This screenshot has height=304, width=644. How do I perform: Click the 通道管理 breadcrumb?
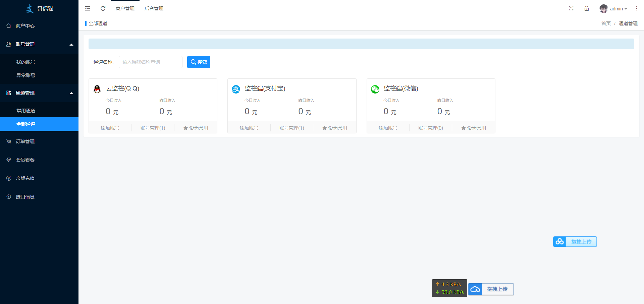tap(628, 23)
